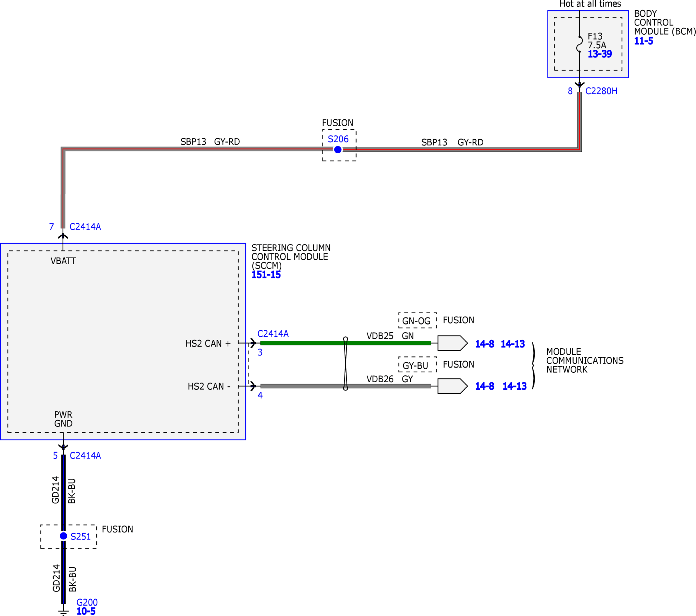Select the "GY-BU" dashed box label
The width and height of the screenshot is (696, 616).
point(415,366)
